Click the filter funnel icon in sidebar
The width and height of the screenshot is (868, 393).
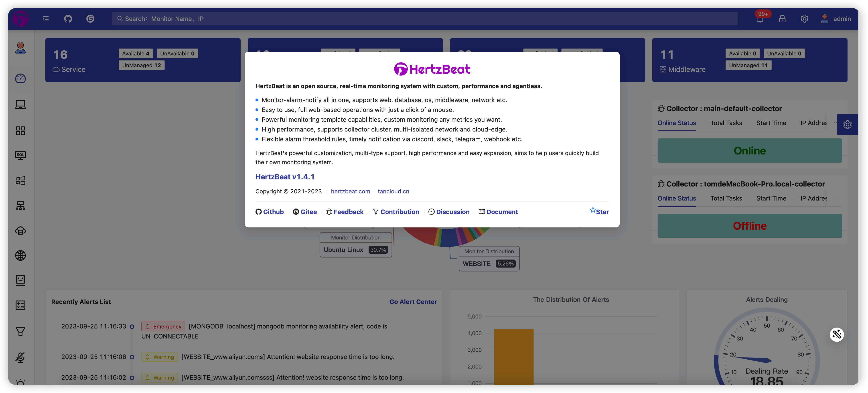pyautogui.click(x=20, y=332)
